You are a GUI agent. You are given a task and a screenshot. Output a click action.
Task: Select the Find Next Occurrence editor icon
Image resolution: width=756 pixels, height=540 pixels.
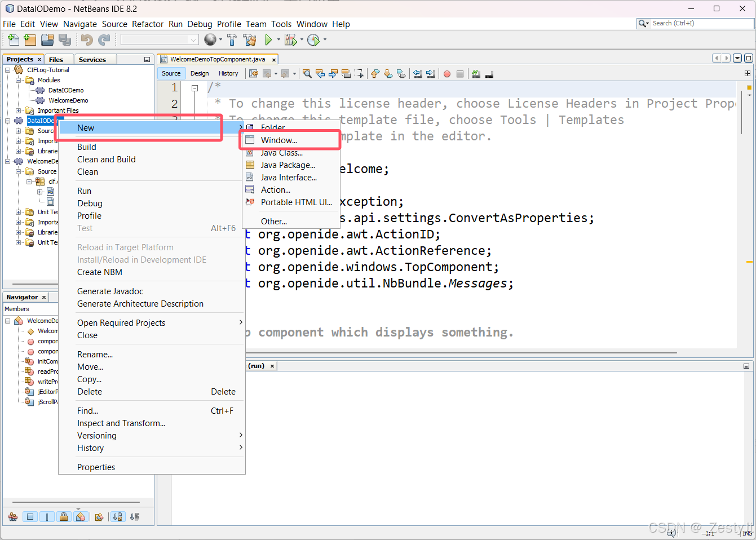pos(333,74)
